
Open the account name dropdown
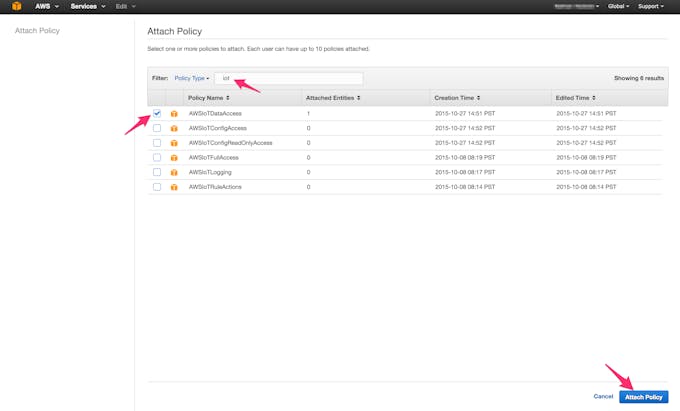tap(576, 6)
